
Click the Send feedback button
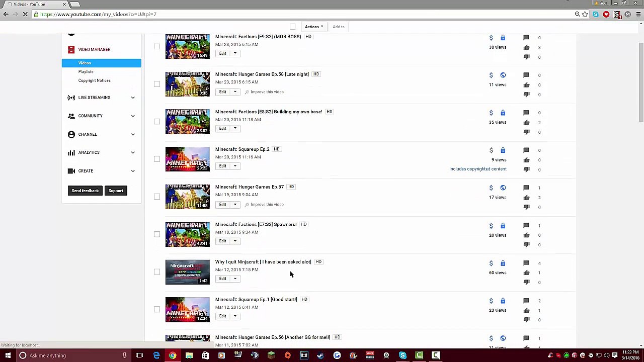click(x=85, y=191)
